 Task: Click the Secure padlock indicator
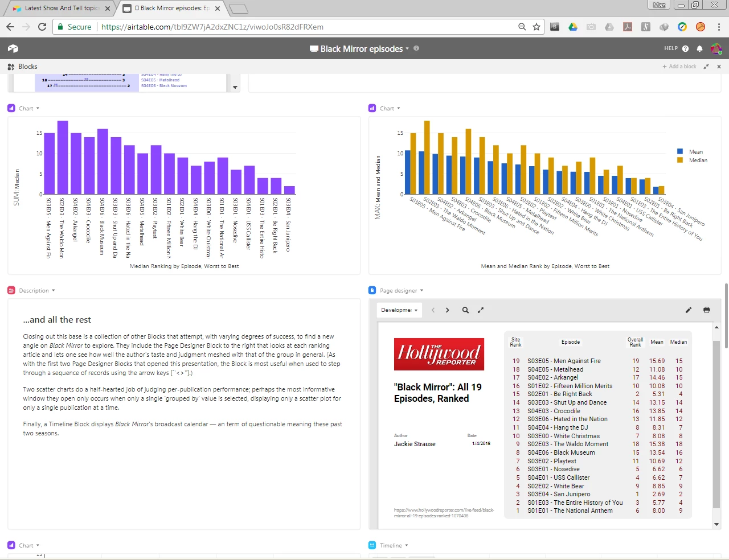[75, 27]
